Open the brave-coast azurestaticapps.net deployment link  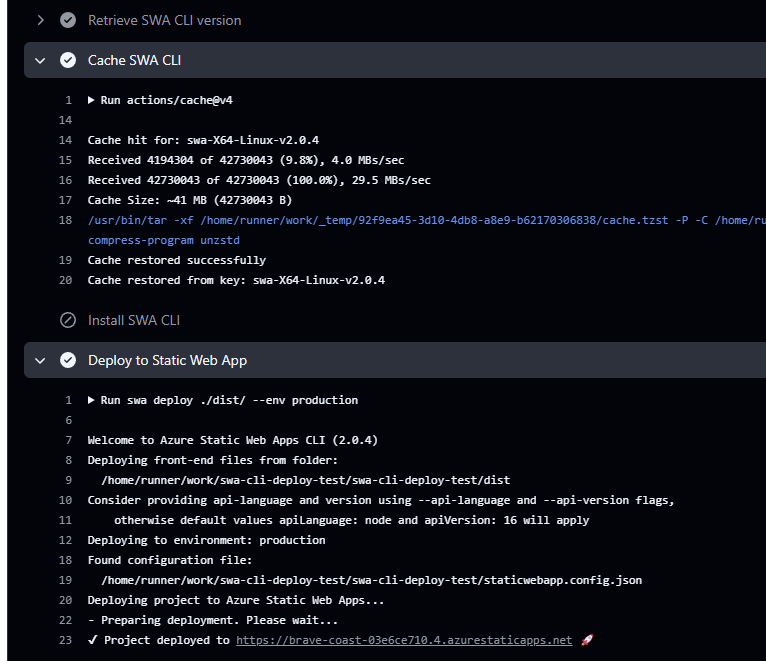pyautogui.click(x=404, y=640)
